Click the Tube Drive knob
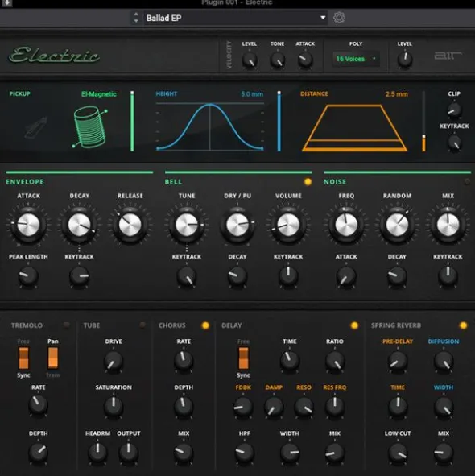 tap(114, 361)
